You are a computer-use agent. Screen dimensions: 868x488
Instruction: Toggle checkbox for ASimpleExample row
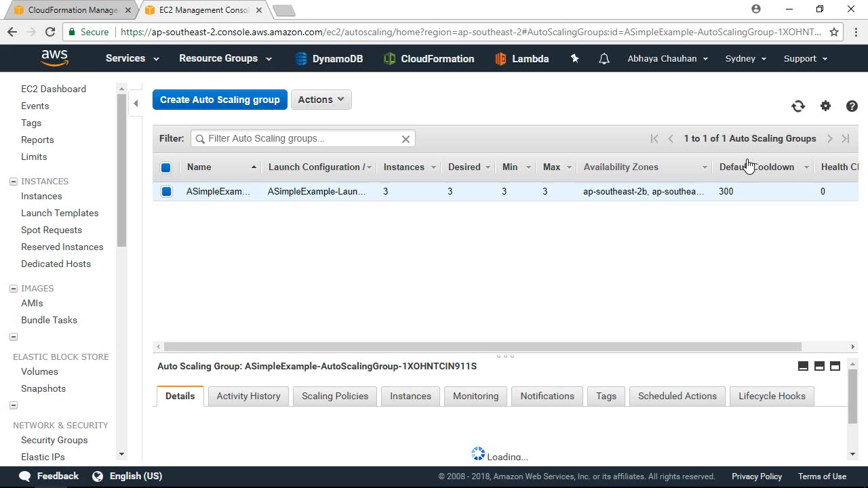coord(166,192)
